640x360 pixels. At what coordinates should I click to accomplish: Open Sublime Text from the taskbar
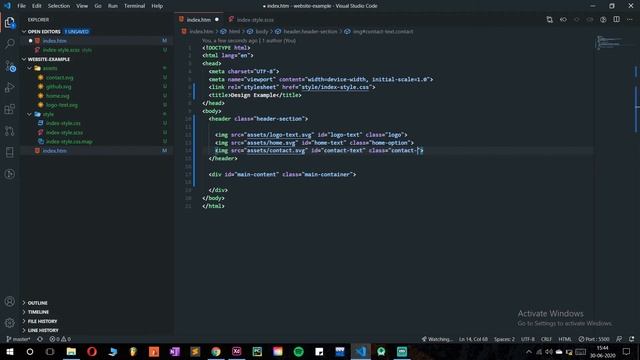pyautogui.click(x=195, y=351)
